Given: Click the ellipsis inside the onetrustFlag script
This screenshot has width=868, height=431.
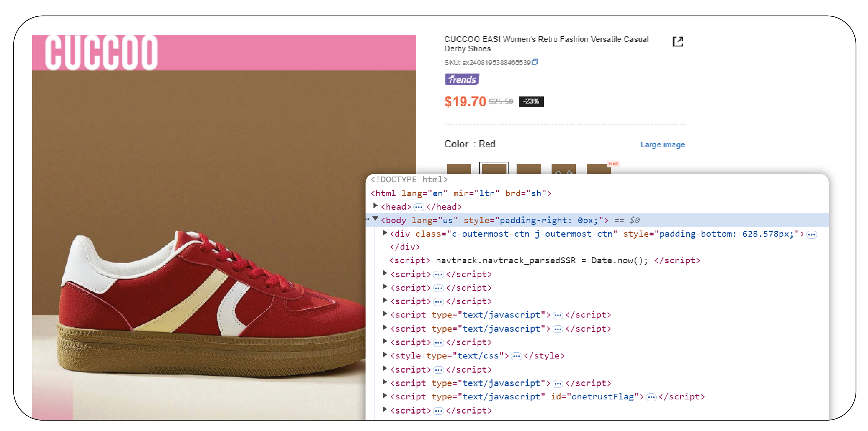Looking at the screenshot, I should pyautogui.click(x=651, y=397).
